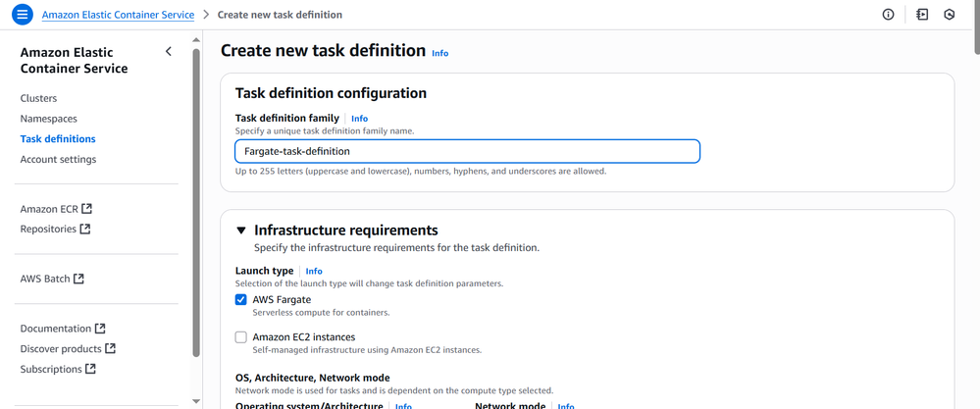
Task: Open Info link next to page title
Action: click(440, 53)
